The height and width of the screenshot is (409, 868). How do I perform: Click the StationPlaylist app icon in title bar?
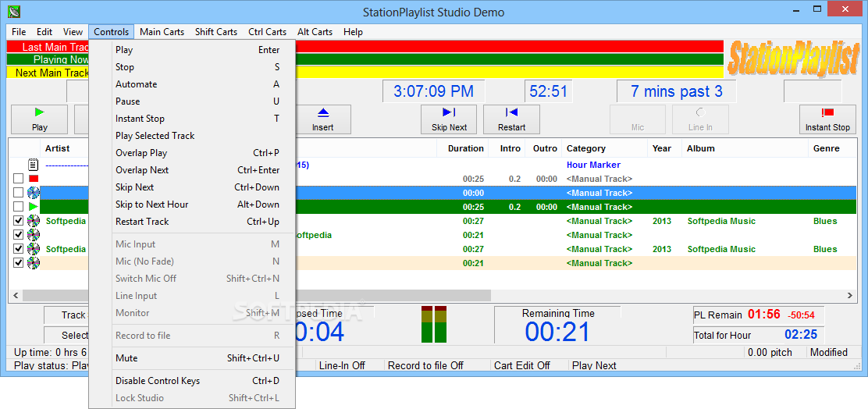(x=14, y=11)
